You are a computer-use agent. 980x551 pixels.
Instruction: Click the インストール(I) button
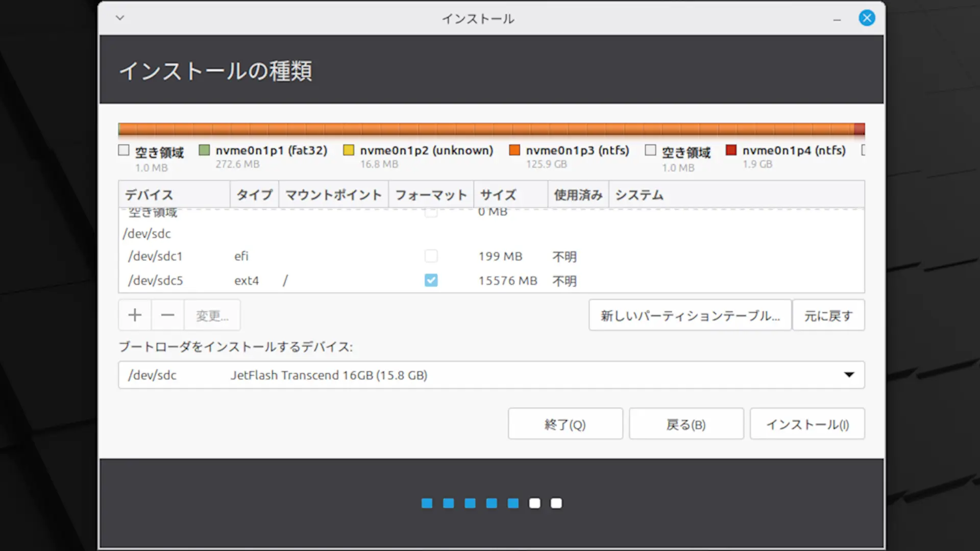tap(807, 424)
